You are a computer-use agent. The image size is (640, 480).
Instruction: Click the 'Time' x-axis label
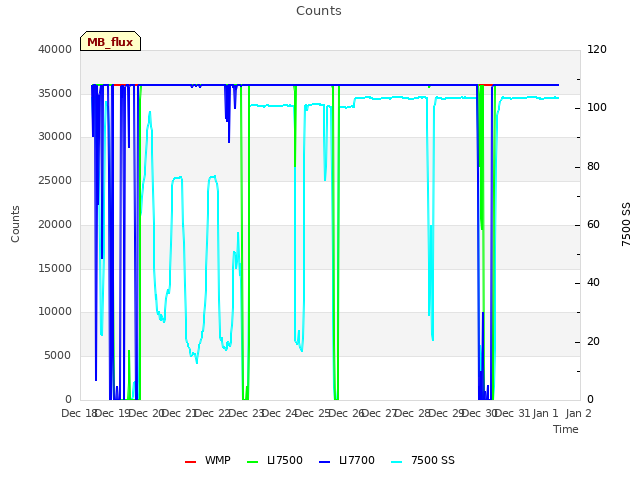coord(566,429)
